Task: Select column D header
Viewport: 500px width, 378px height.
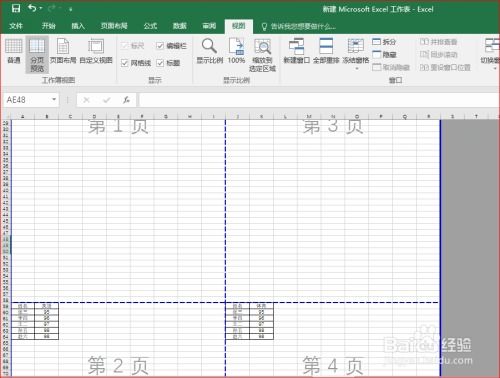Action: pos(94,116)
